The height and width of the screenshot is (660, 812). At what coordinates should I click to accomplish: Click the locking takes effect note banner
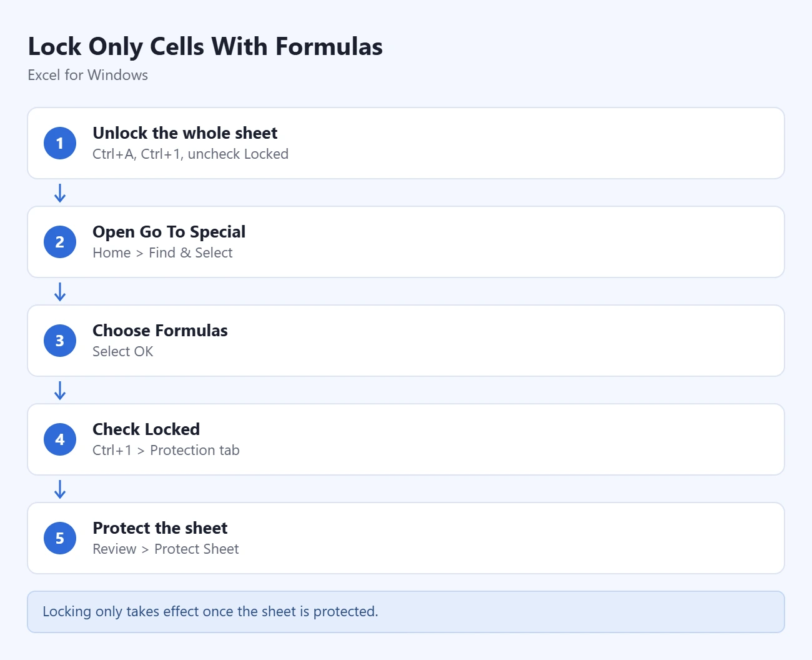(406, 612)
